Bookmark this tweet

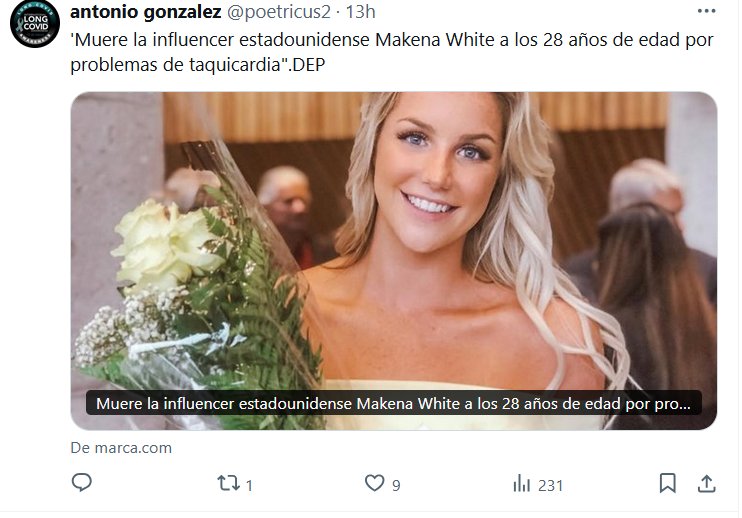[x=667, y=483]
